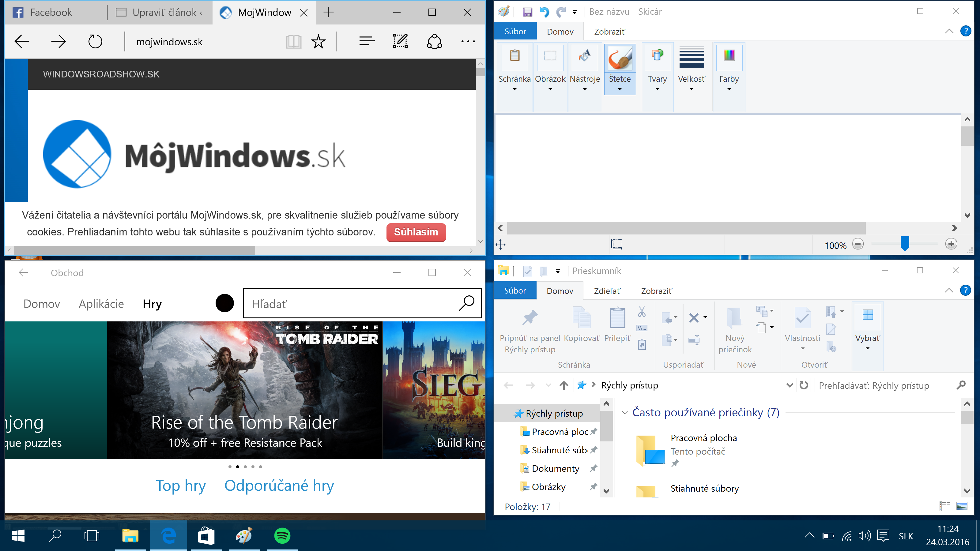Select Dokumenty in Prieskumník navigation pane
The width and height of the screenshot is (980, 551).
[x=555, y=468]
